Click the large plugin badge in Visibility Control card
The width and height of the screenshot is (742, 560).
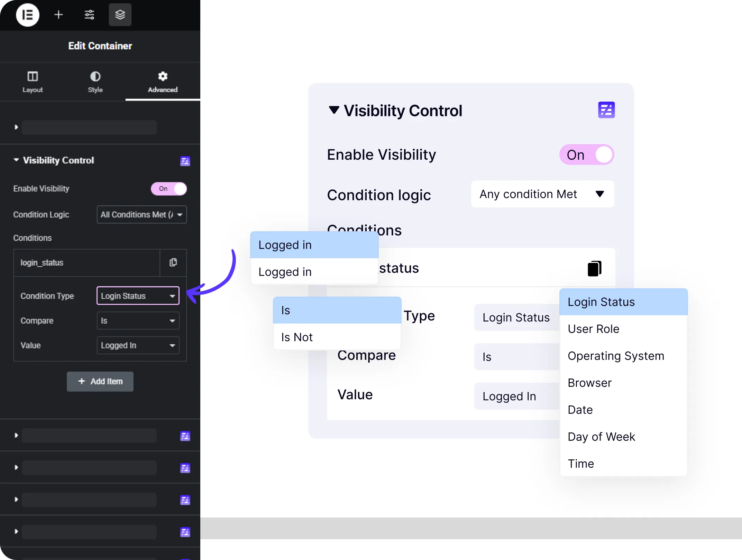(x=606, y=110)
